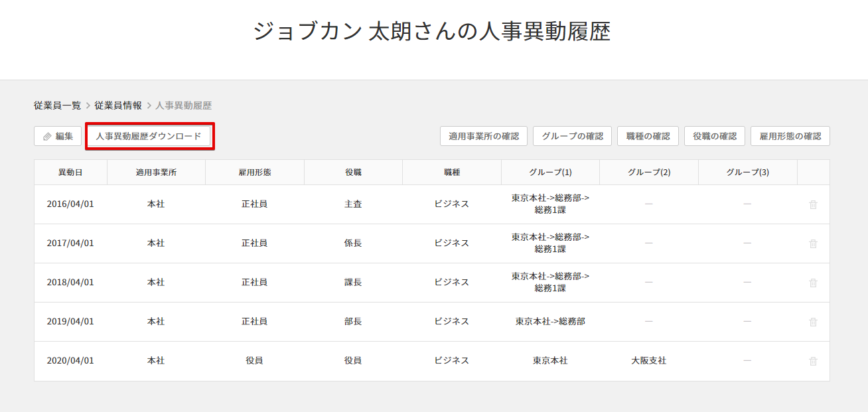Click the 大阪支社 group cell

coord(648,361)
